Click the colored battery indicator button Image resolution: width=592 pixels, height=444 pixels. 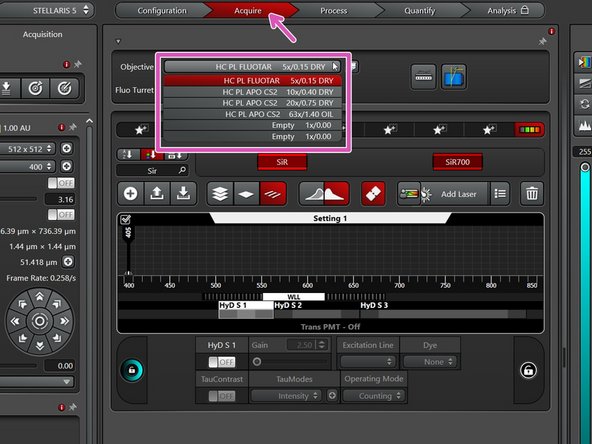coord(529,130)
